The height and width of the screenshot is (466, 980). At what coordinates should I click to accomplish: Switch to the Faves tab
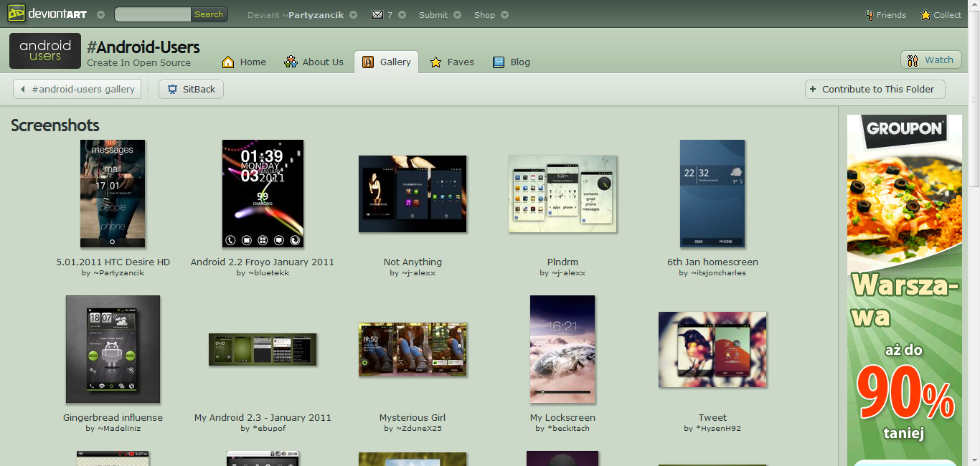451,62
